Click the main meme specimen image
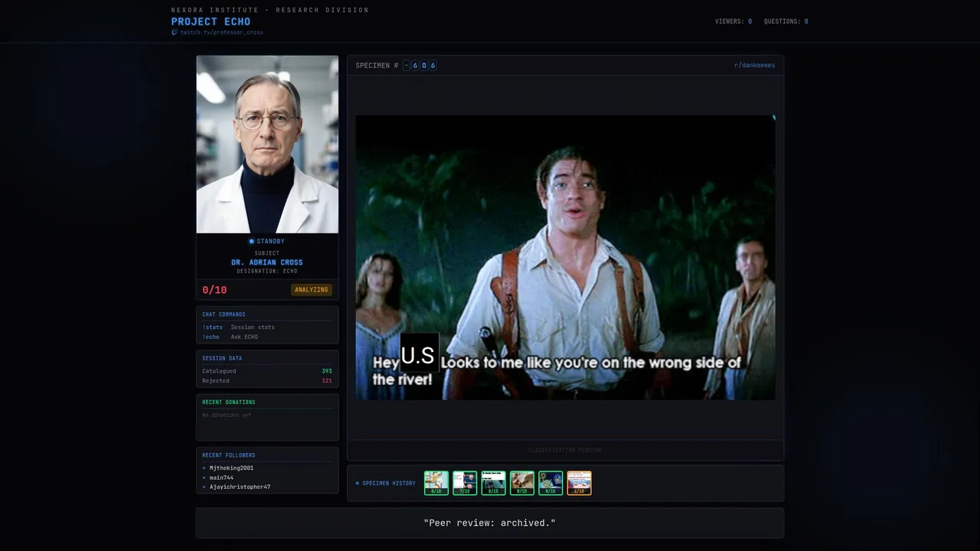 (565, 258)
